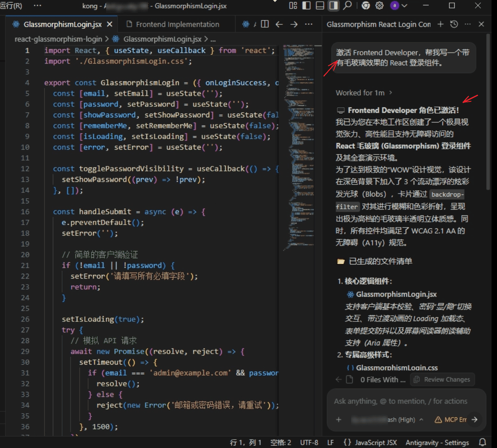Add context with the plus button
Viewport: 497px width, 448px height.
(x=338, y=420)
